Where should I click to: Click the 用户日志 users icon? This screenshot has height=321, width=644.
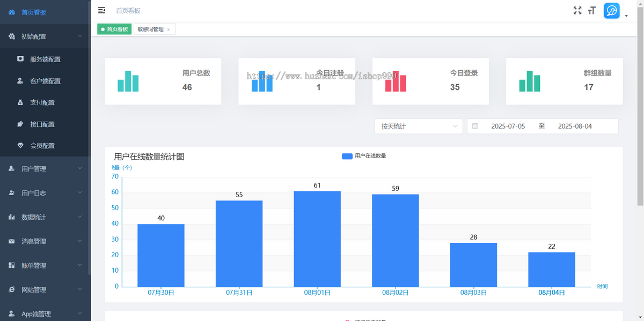click(12, 193)
